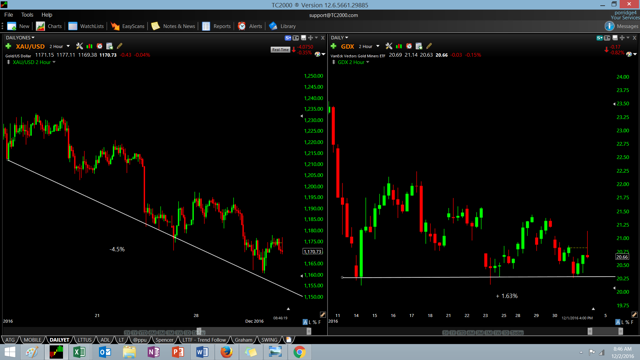Switch to the LTTF - Trend Follow tab

(x=204, y=340)
